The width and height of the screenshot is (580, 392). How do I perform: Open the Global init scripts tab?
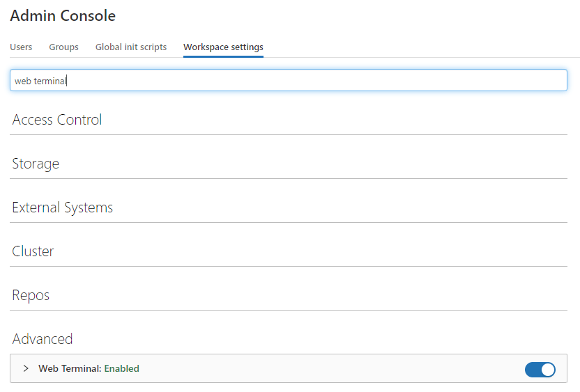131,47
